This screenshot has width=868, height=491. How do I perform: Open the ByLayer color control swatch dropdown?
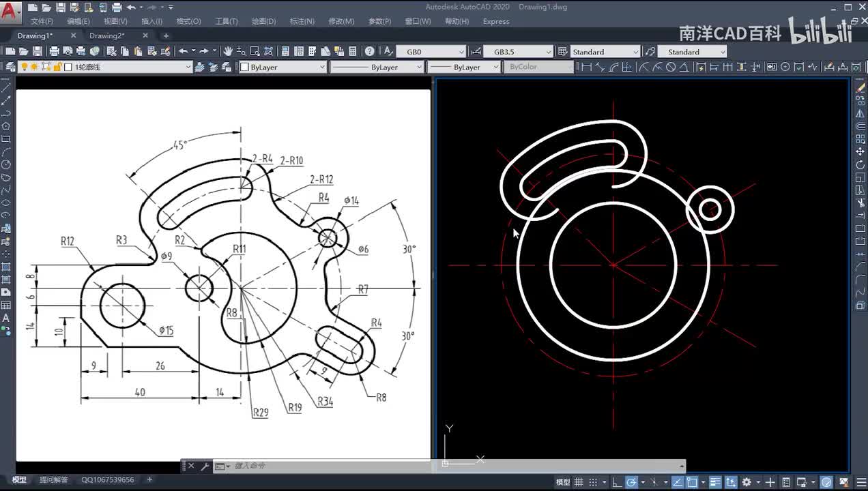283,67
